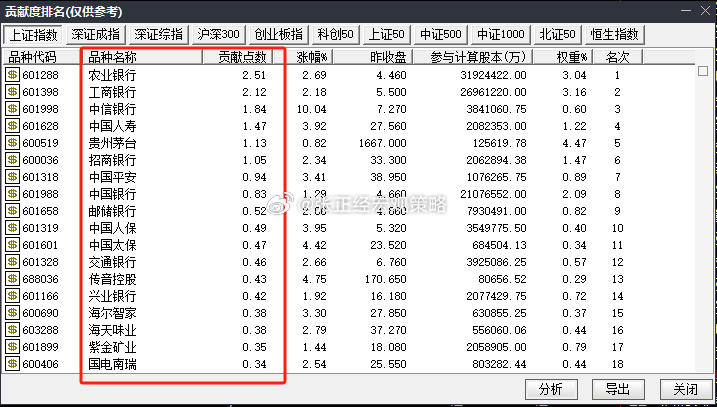Click the icon beside code 601318
Viewport: 717px width, 407px height.
(x=12, y=177)
